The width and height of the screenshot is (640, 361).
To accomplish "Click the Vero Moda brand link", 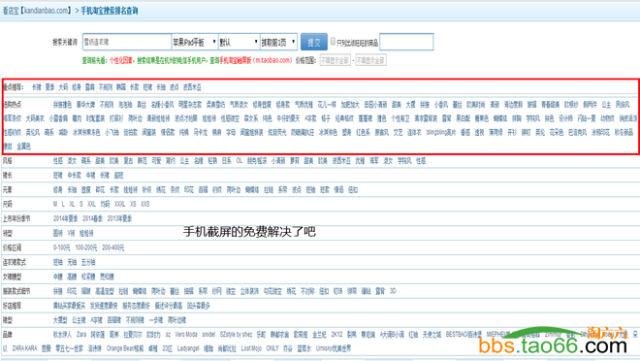I will coord(186,334).
